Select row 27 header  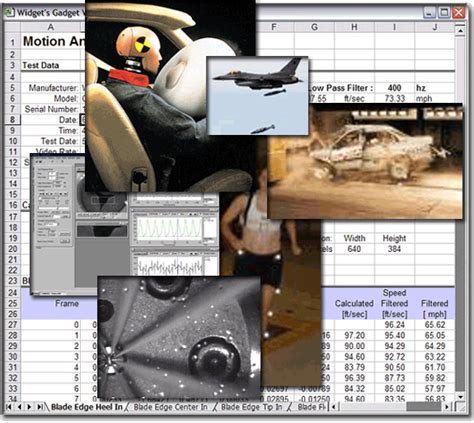(12, 325)
